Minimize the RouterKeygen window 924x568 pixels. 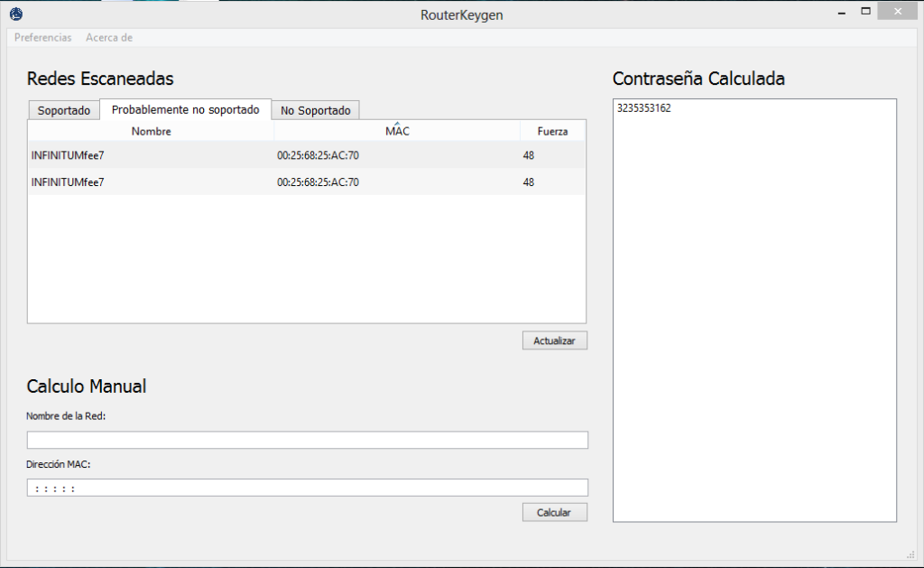[842, 12]
